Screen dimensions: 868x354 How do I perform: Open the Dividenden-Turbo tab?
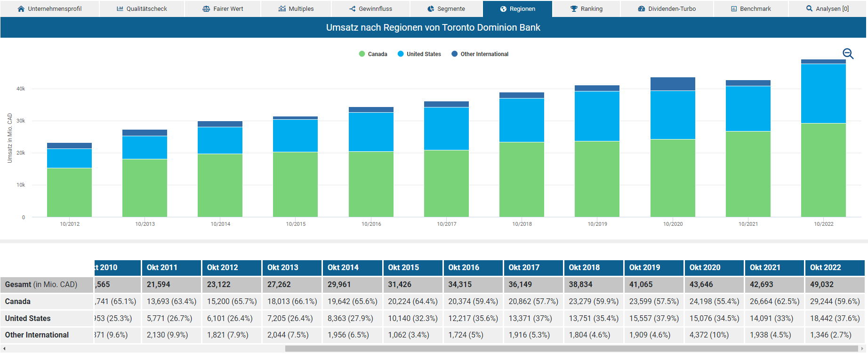tap(667, 9)
